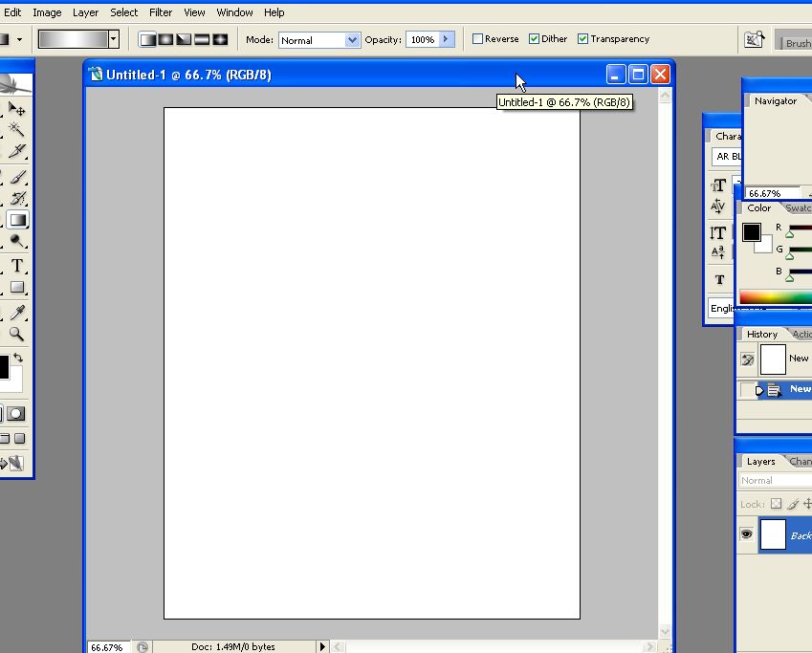Pick the Gradient tool in toolbox

[x=17, y=220]
